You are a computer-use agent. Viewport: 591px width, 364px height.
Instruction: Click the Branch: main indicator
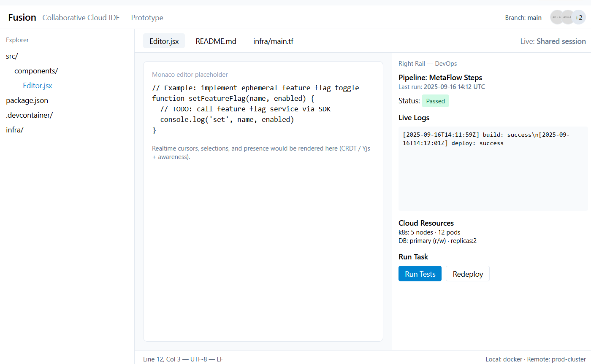pyautogui.click(x=523, y=18)
